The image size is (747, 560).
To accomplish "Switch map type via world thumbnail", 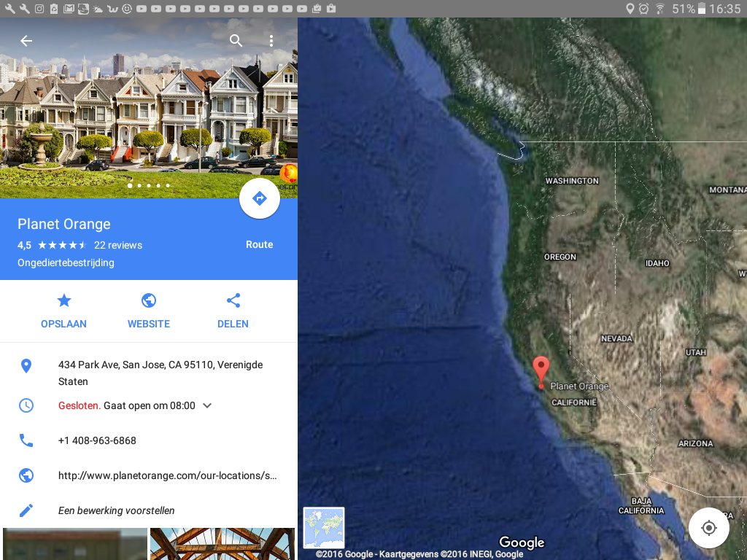I will [324, 528].
